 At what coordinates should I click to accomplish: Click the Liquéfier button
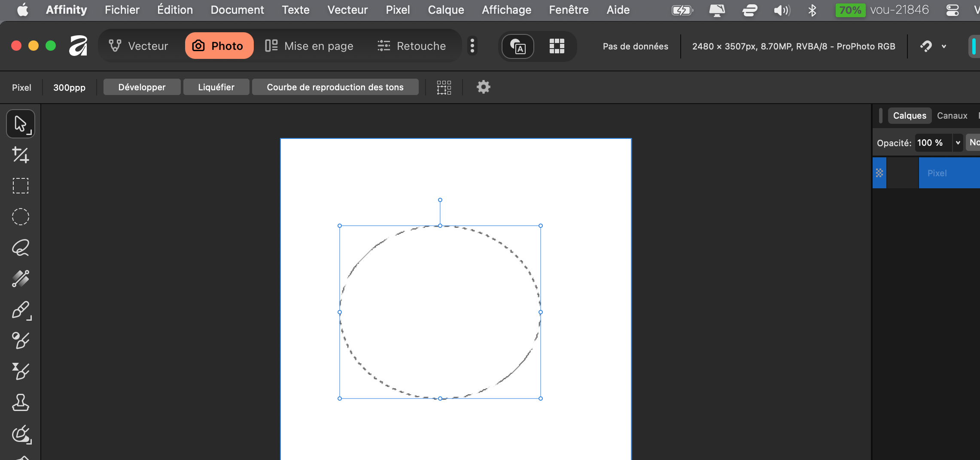pos(216,87)
